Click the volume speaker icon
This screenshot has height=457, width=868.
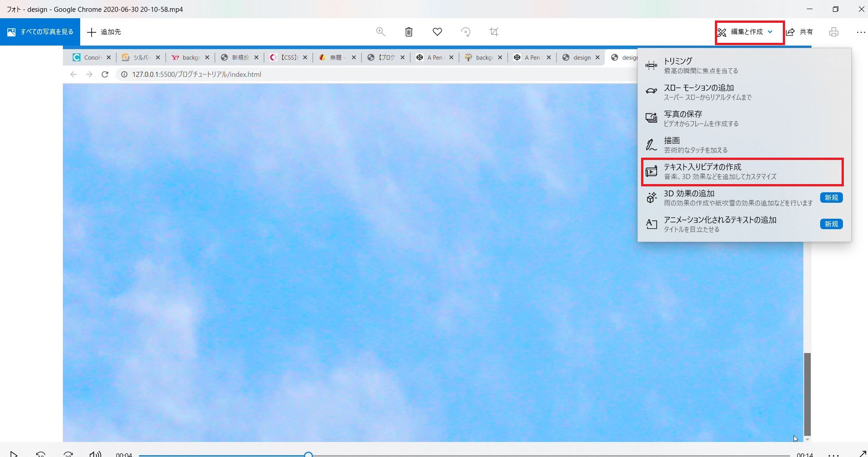95,454
